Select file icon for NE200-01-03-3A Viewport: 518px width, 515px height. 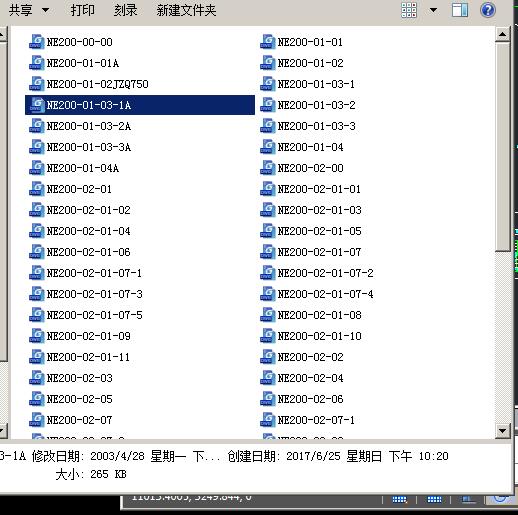click(x=37, y=147)
